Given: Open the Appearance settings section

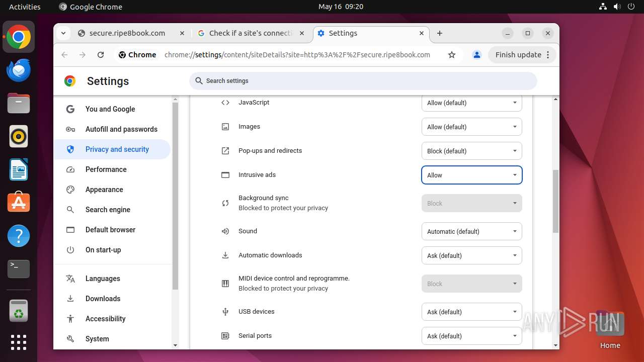Looking at the screenshot, I should click(112, 190).
